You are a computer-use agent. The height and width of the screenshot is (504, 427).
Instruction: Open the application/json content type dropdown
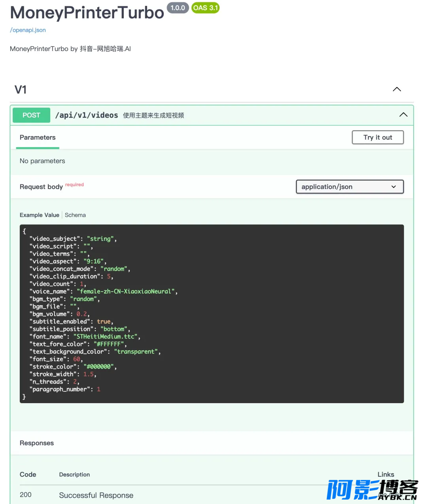[x=350, y=187]
